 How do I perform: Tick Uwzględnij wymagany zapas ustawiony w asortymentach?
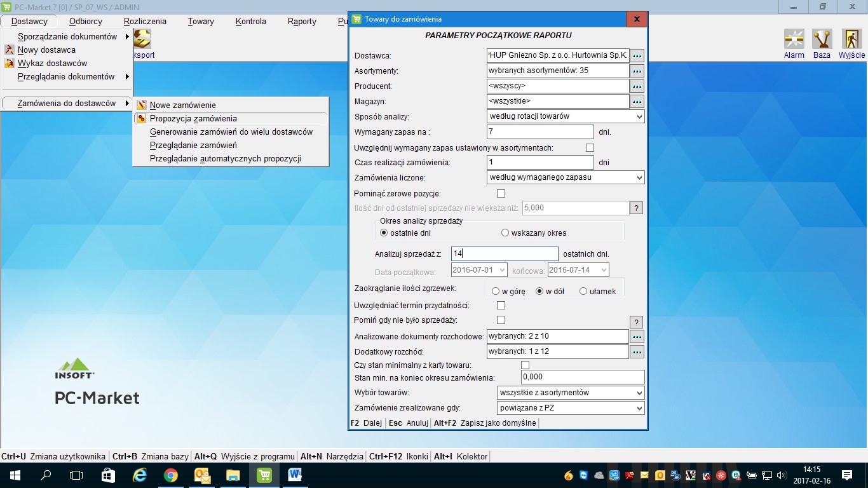tap(590, 147)
